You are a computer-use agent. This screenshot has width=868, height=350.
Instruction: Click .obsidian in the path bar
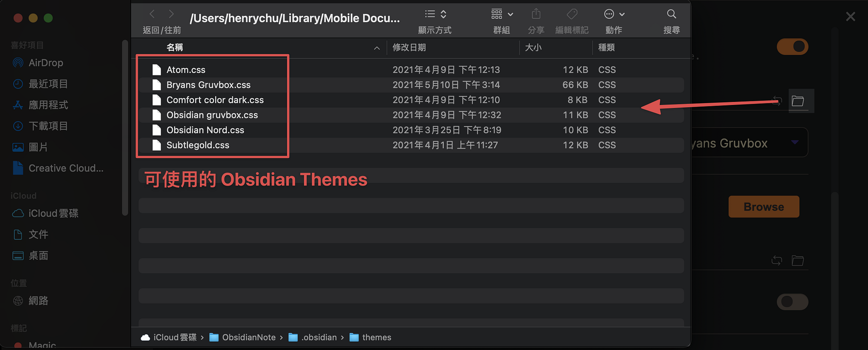(312, 337)
